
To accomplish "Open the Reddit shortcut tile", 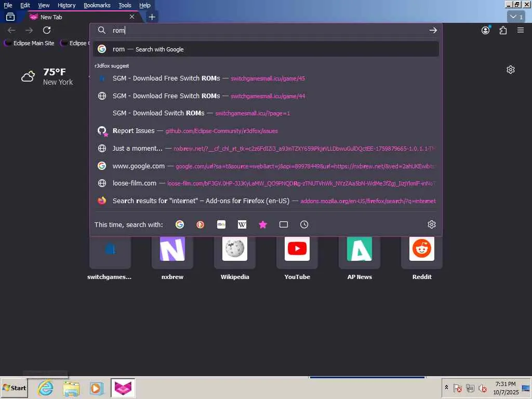I will (422, 259).
